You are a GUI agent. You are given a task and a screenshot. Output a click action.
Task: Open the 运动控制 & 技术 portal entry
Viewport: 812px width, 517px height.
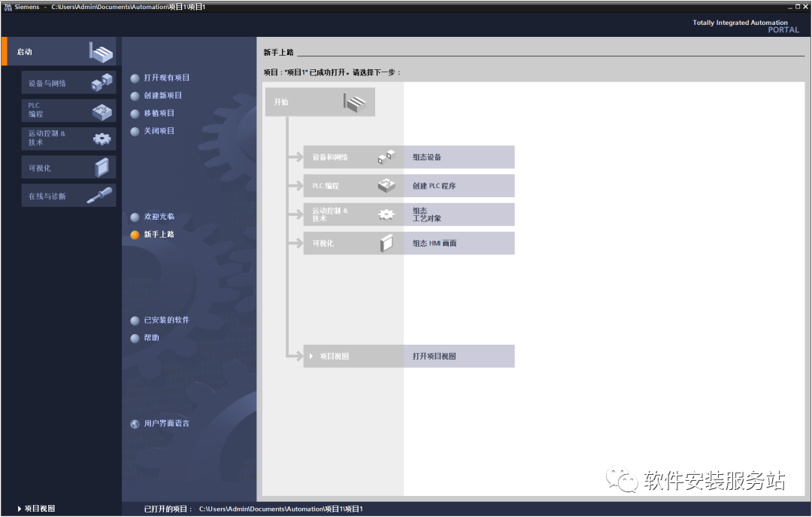[68, 138]
